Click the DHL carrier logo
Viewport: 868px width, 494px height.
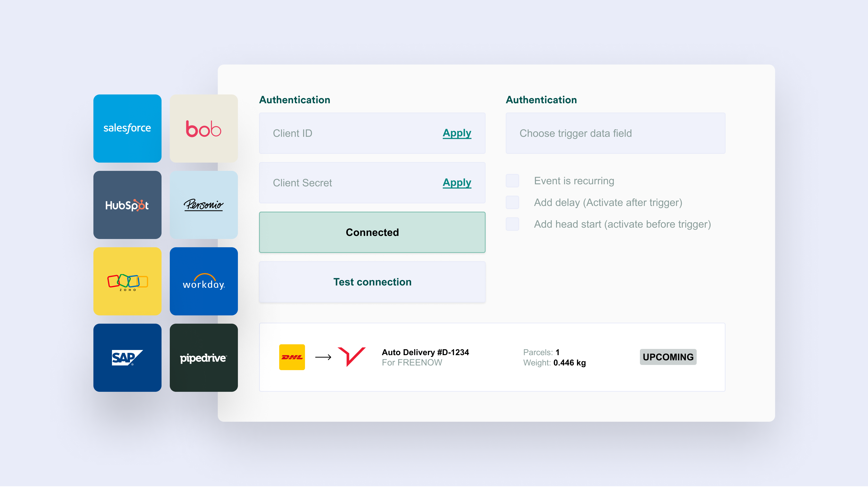tap(292, 357)
